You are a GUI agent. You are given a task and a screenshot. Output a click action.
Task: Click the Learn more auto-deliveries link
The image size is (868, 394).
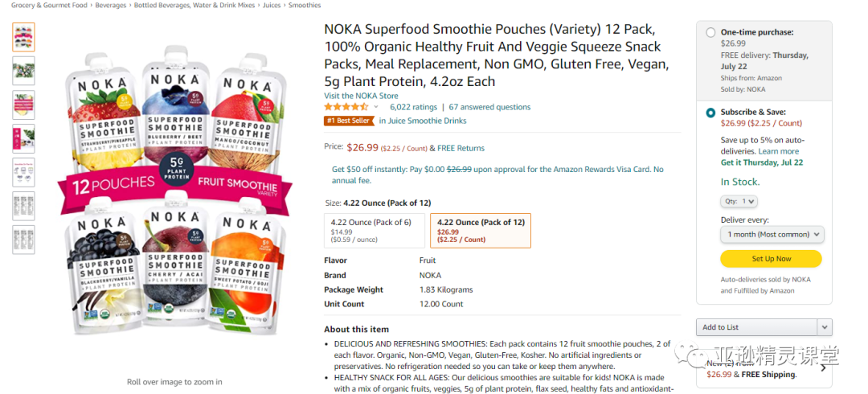click(778, 151)
